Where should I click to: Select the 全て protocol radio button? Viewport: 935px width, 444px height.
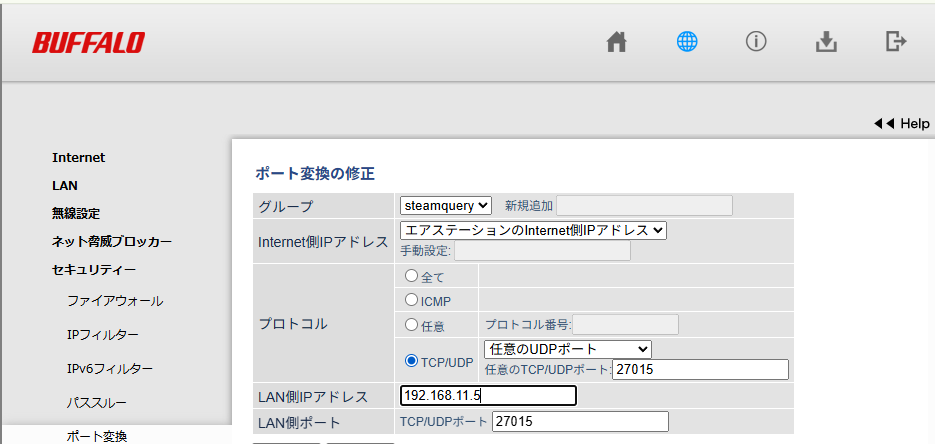point(411,276)
